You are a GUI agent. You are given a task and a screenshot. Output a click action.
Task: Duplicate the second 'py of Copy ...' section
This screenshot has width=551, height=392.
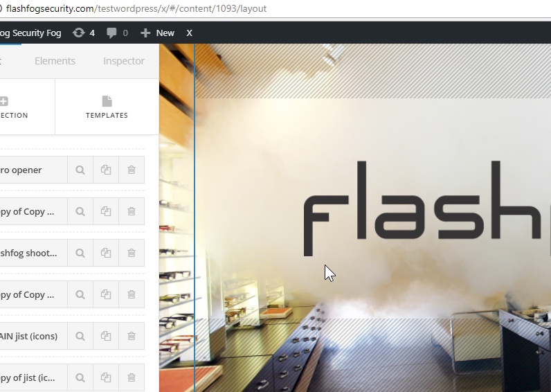[106, 294]
